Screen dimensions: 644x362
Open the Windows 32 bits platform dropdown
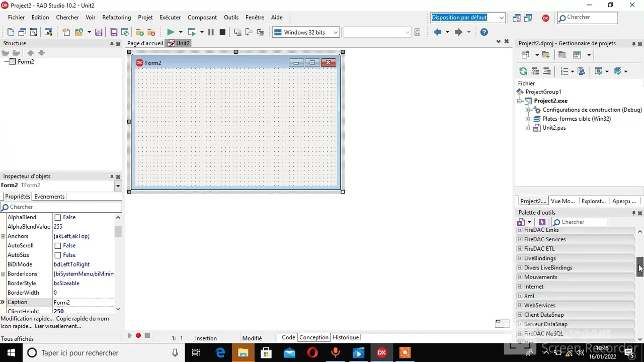pyautogui.click(x=335, y=33)
